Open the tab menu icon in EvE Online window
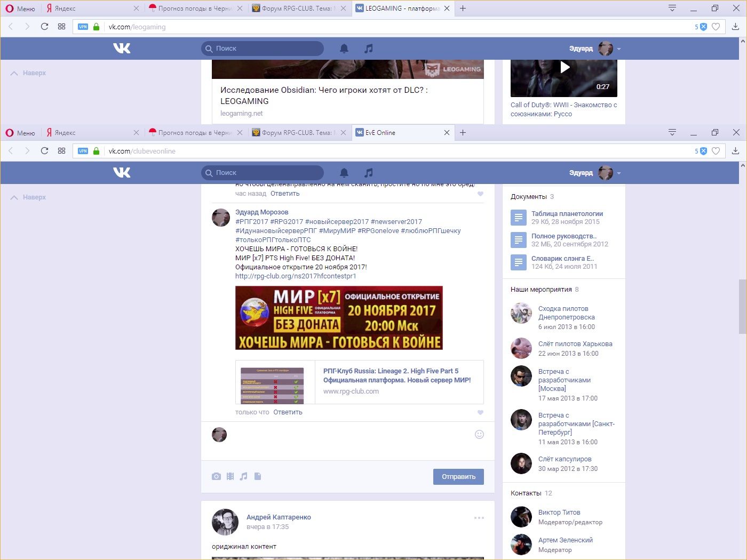This screenshot has height=560, width=747. click(672, 132)
